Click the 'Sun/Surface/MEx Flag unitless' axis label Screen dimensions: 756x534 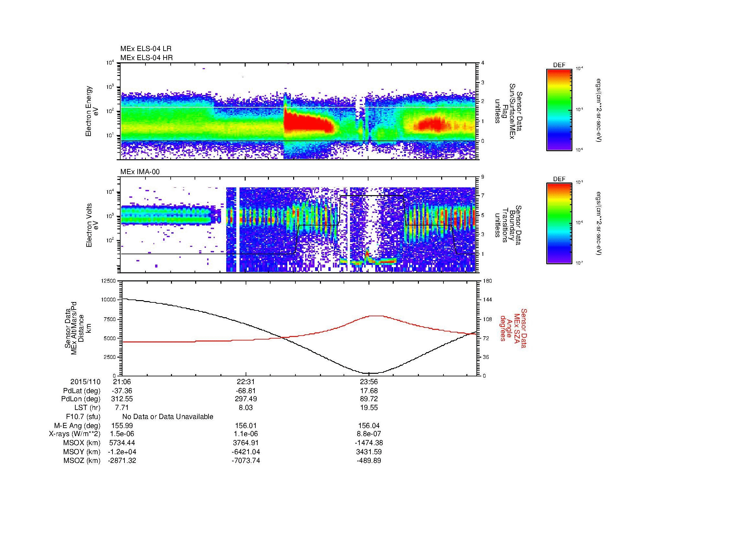pyautogui.click(x=509, y=111)
